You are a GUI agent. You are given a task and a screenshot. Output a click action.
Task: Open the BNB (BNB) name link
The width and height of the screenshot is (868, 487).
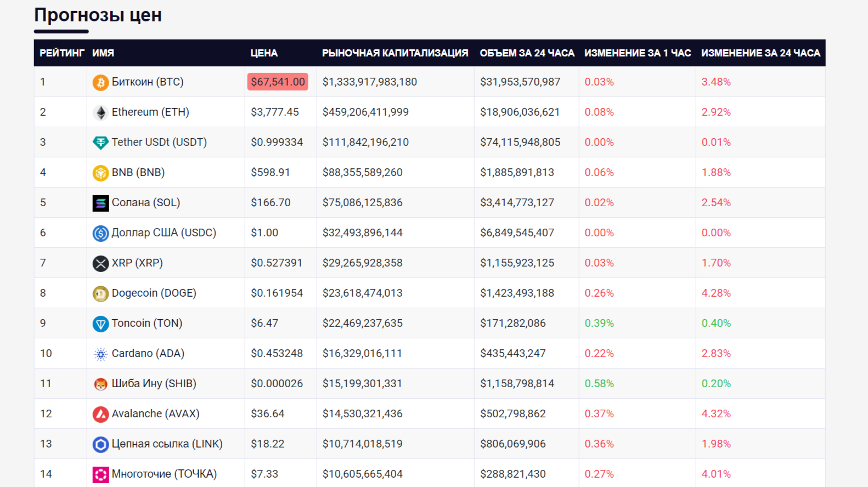(138, 172)
